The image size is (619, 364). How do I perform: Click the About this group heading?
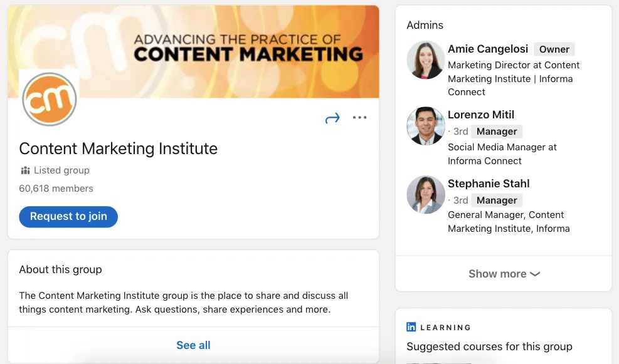click(x=60, y=269)
